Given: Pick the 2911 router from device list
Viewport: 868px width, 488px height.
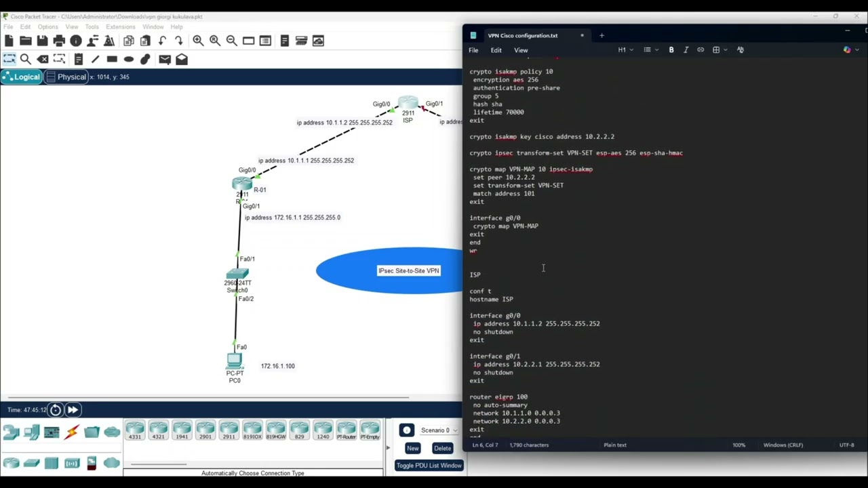Looking at the screenshot, I should [229, 431].
